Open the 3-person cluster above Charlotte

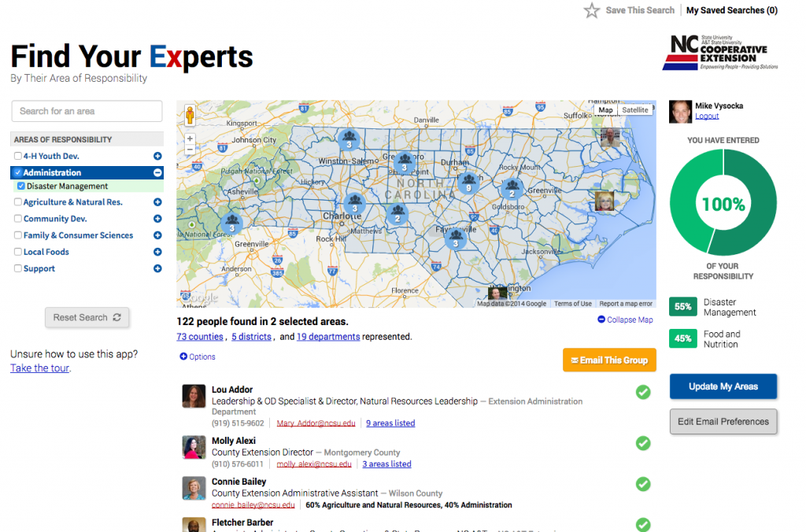click(355, 203)
